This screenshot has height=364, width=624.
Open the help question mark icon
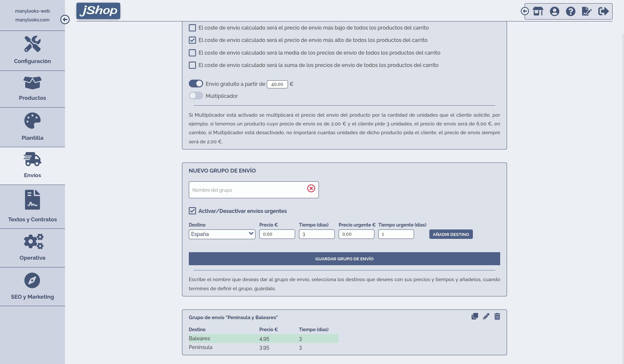[571, 11]
